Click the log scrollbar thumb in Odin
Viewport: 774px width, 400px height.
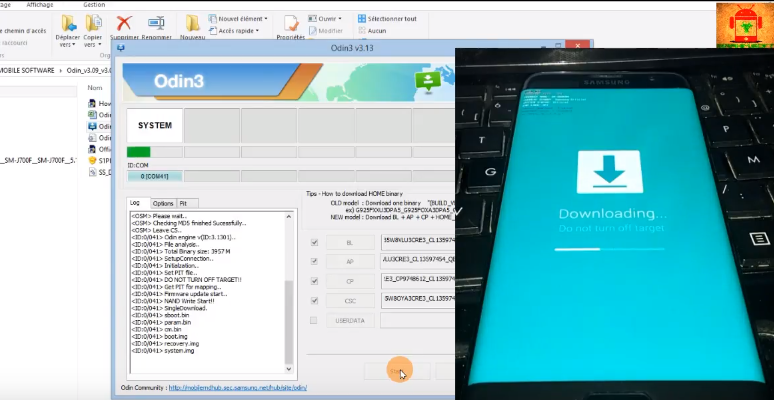coord(289,322)
